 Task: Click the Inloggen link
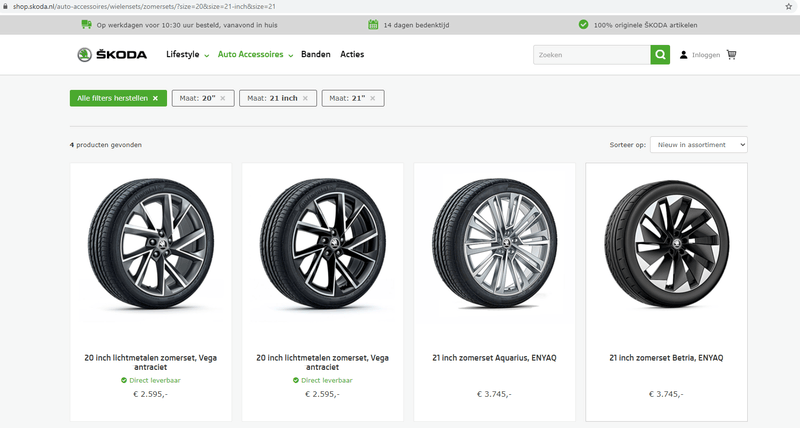[705, 55]
